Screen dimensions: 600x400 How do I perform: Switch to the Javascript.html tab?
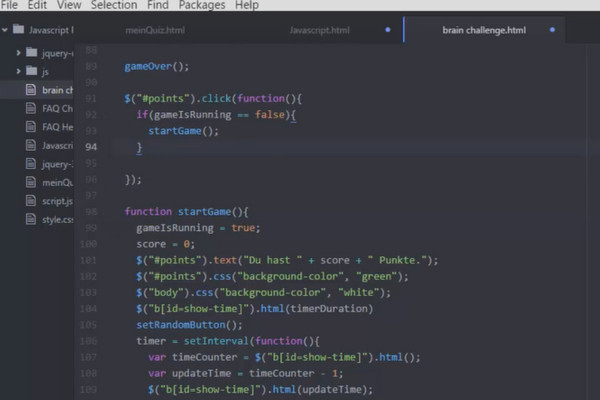click(x=320, y=30)
